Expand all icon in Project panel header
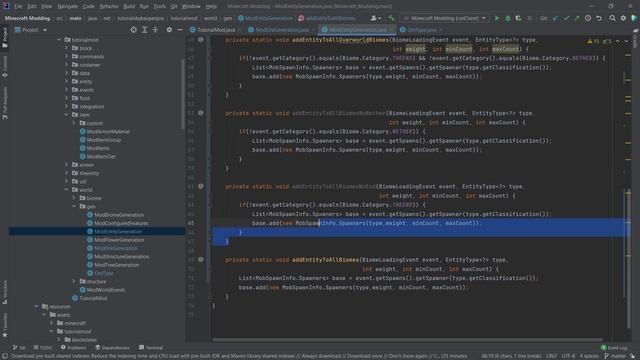 coord(144,30)
